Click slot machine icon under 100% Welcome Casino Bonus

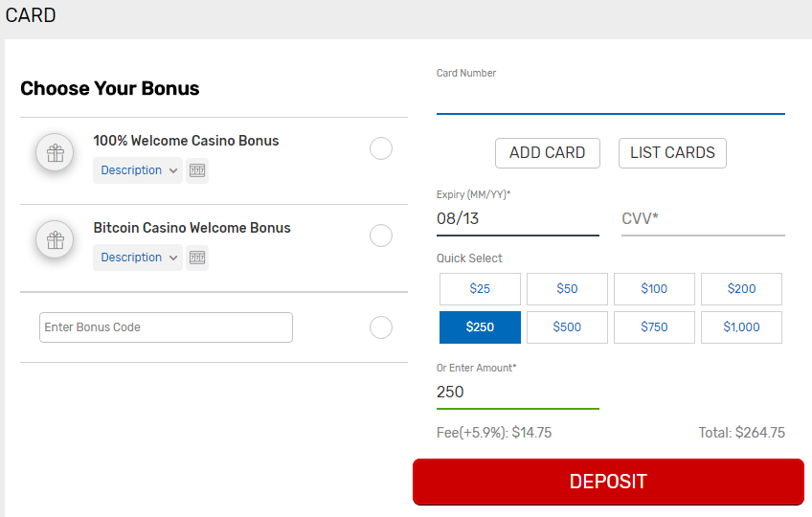(x=197, y=170)
